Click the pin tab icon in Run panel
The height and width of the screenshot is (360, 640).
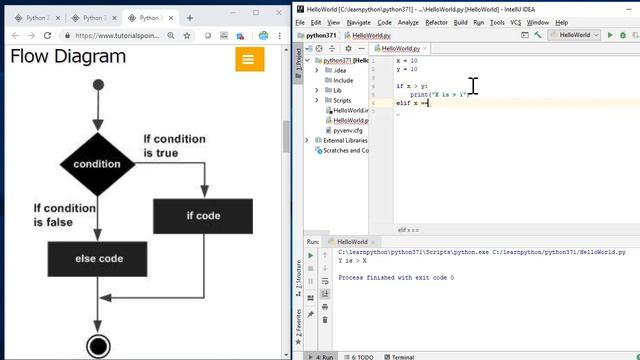click(311, 314)
